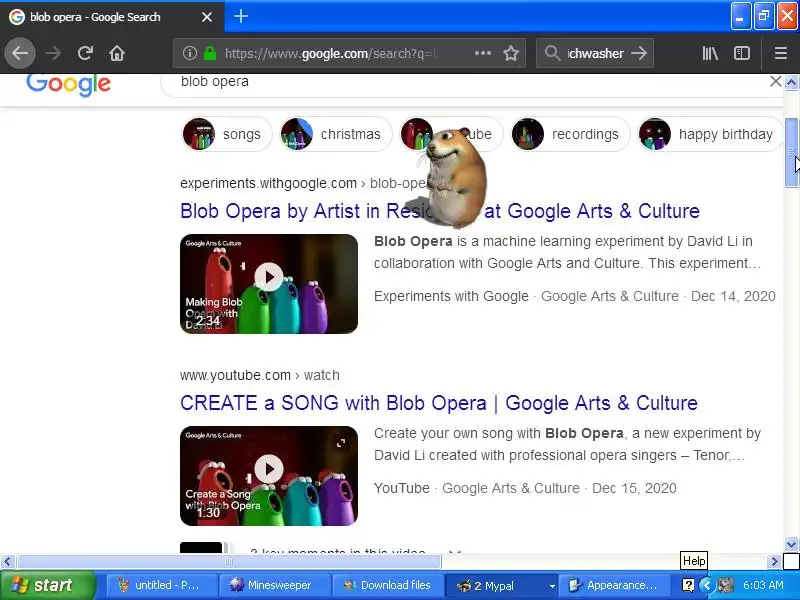The image size is (800, 600).
Task: Submit search with the arrow button
Action: [639, 53]
